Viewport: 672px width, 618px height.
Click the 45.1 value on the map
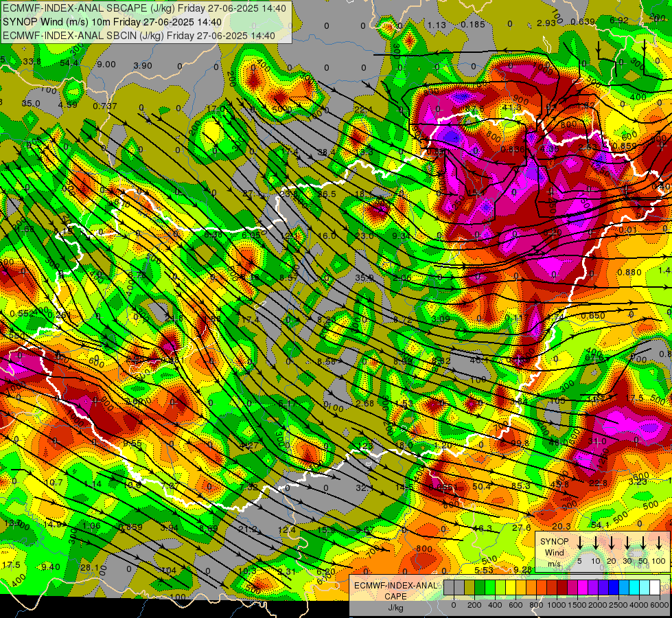tap(479, 360)
